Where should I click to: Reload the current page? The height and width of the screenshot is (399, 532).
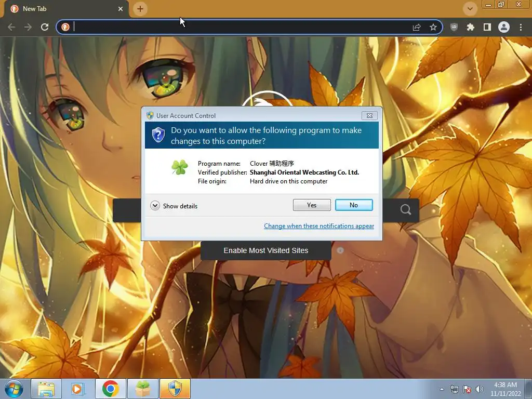click(45, 27)
